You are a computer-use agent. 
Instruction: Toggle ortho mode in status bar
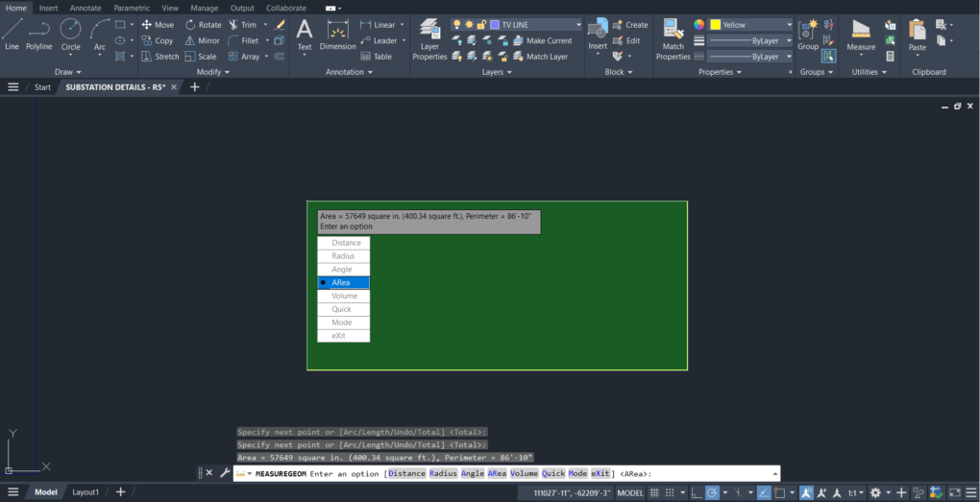click(697, 492)
